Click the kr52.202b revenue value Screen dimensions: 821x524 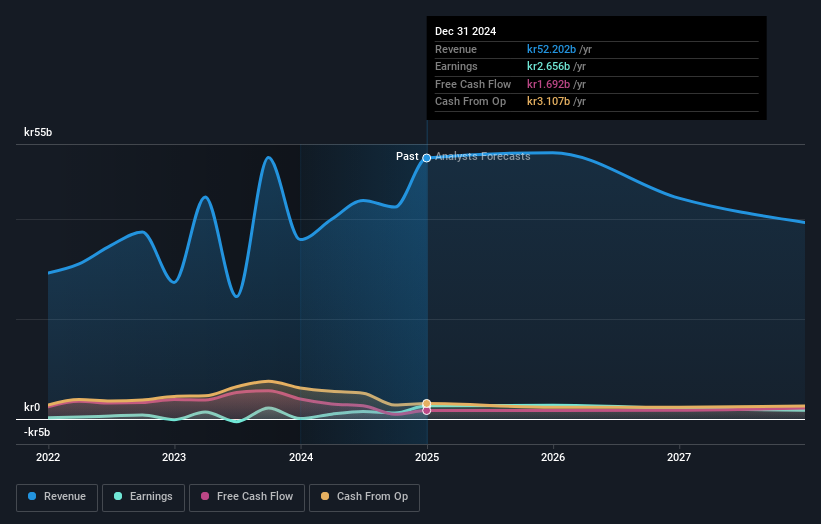pyautogui.click(x=551, y=49)
